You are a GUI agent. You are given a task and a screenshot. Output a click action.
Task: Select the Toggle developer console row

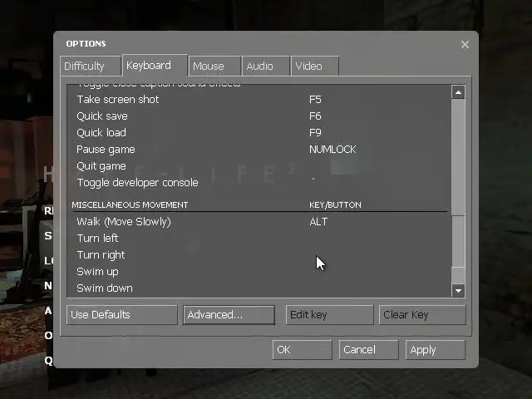click(x=259, y=183)
